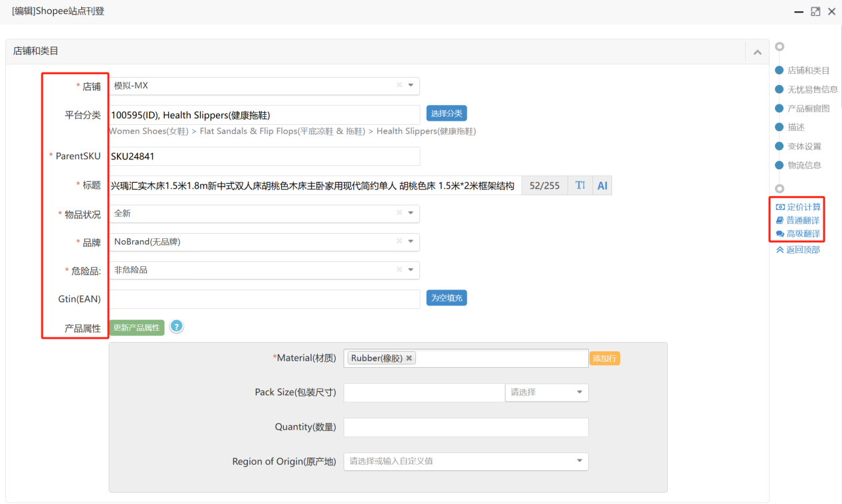Open the Pack Size unit dropdown
Screen dimensions: 842x504
point(579,392)
